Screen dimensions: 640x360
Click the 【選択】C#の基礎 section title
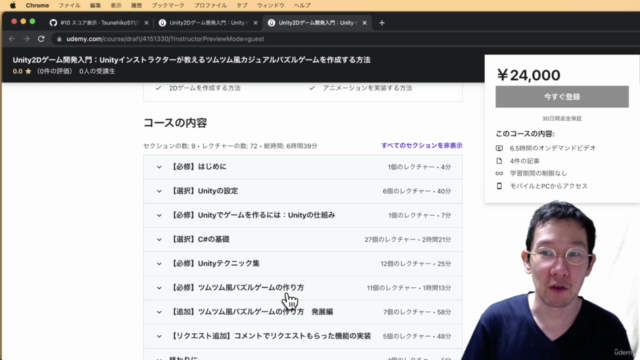click(200, 239)
